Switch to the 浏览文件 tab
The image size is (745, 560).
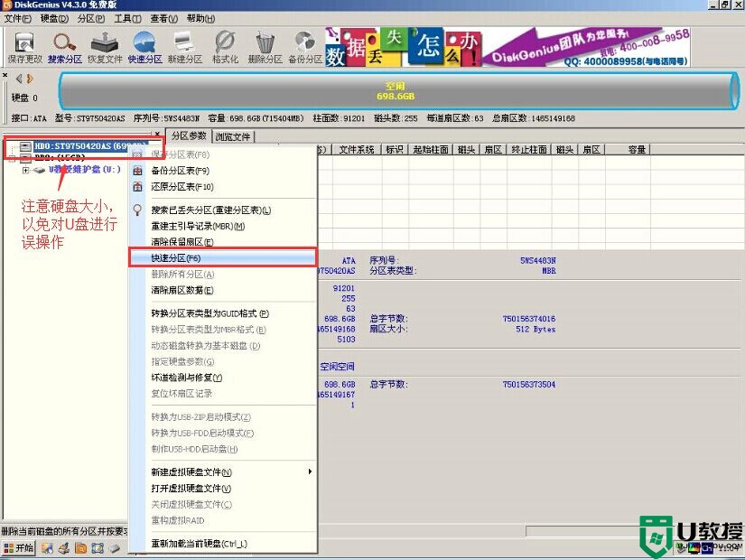pos(233,137)
